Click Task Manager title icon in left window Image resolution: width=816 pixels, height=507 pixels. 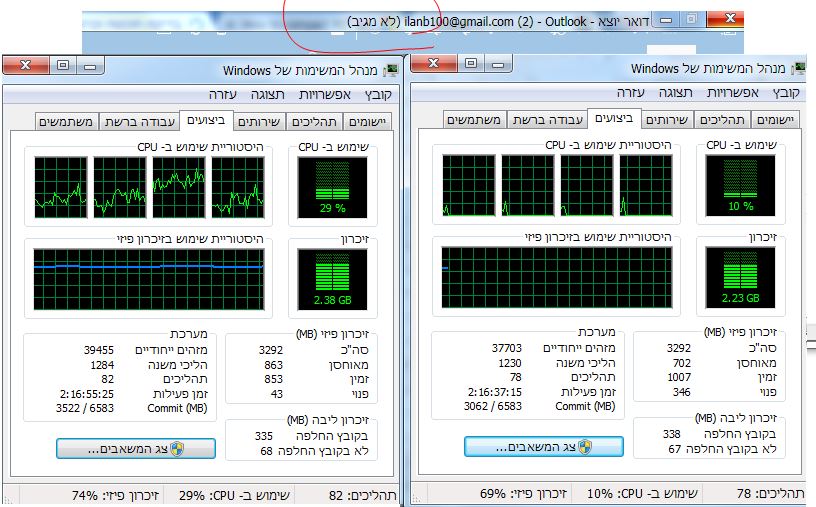click(x=391, y=71)
